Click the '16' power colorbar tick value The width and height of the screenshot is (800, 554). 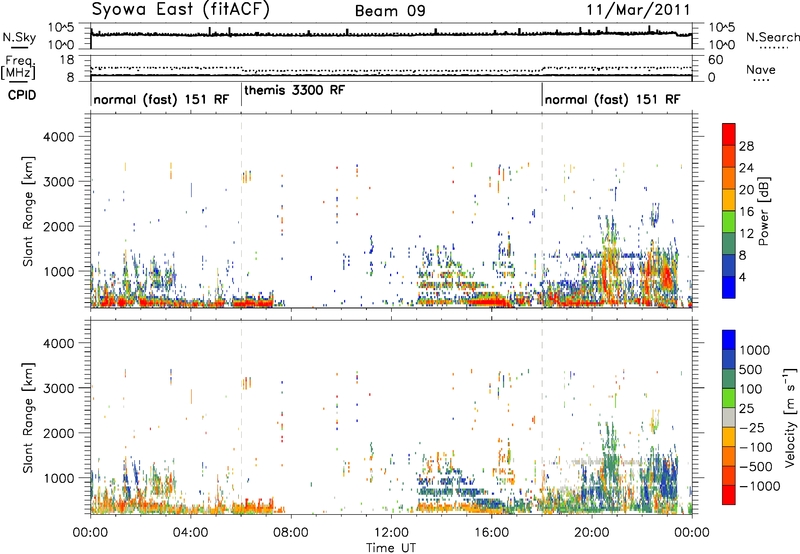(x=746, y=212)
